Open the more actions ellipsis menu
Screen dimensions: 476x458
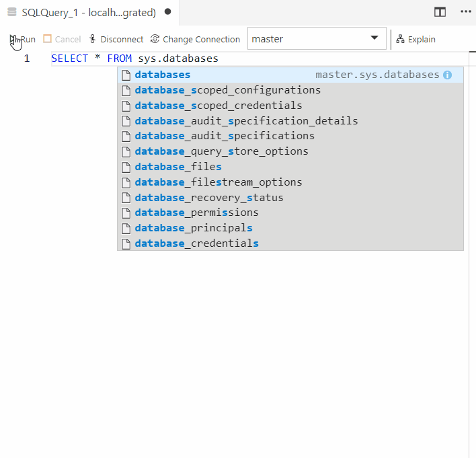(x=465, y=12)
